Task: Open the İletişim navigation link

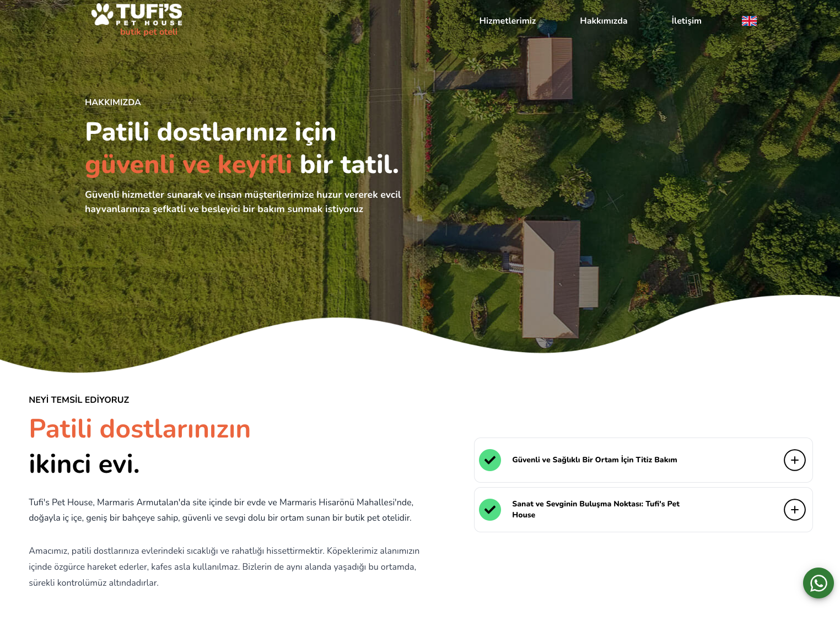Action: pos(686,21)
